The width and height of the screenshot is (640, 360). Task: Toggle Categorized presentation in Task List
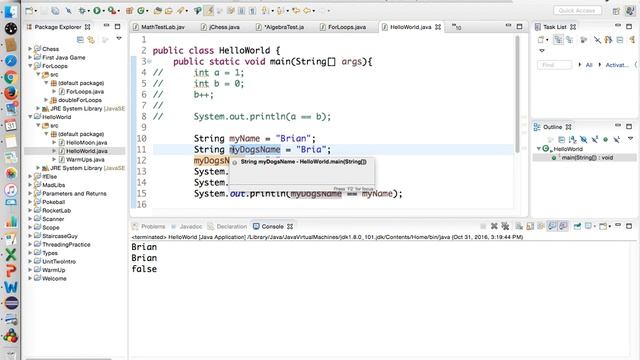pyautogui.click(x=558, y=40)
